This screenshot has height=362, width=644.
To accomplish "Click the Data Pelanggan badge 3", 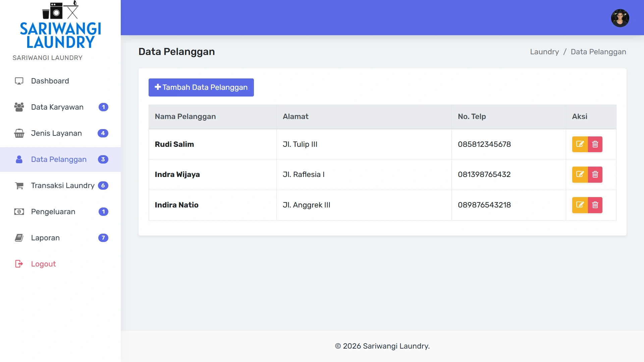I will point(103,160).
